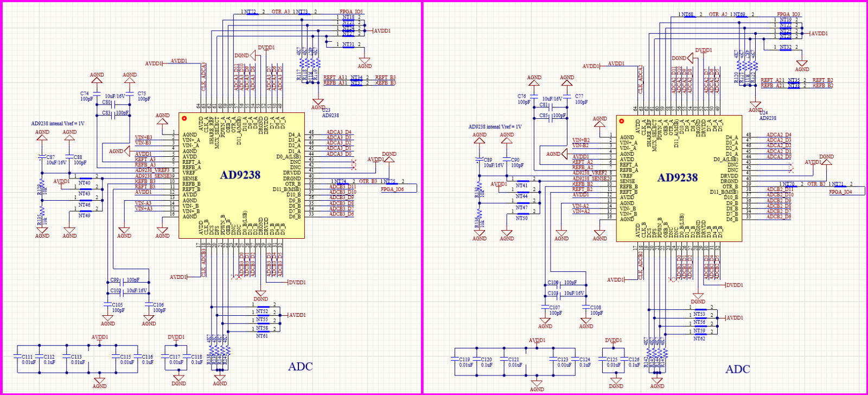Image resolution: width=868 pixels, height=395 pixels.
Task: Select the VIN+B3 net label
Action: tap(143, 137)
